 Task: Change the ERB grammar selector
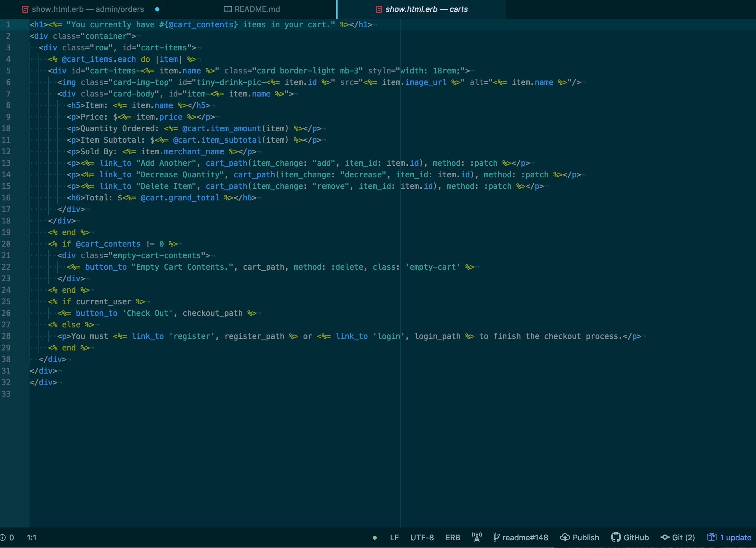tap(452, 537)
